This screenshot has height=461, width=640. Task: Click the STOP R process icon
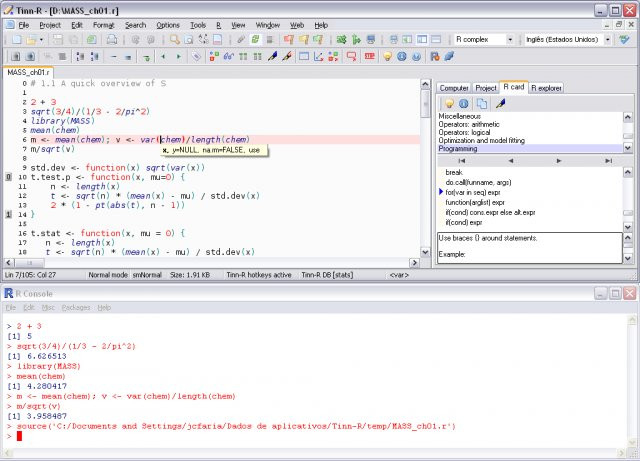coord(369,56)
